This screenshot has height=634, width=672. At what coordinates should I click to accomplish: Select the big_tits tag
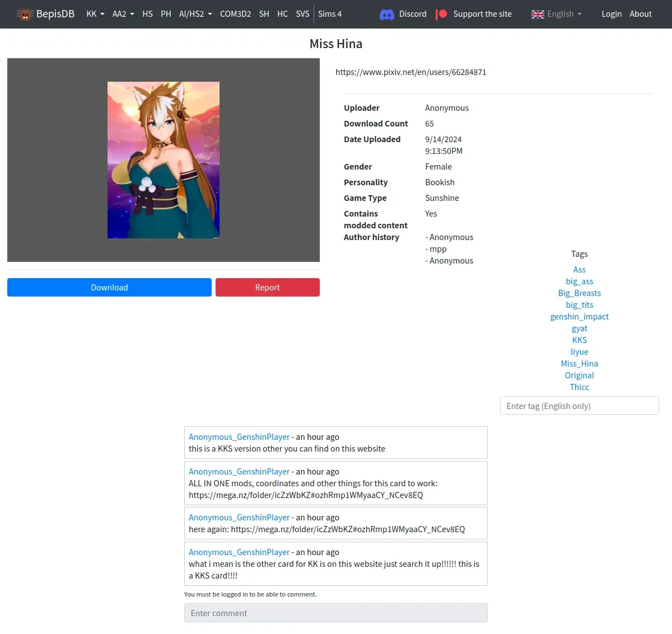pyautogui.click(x=580, y=305)
